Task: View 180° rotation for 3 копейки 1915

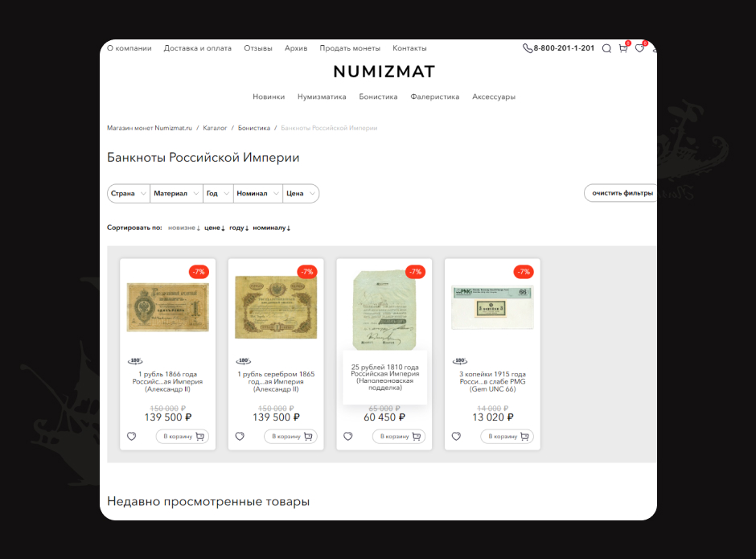Action: coord(460,361)
